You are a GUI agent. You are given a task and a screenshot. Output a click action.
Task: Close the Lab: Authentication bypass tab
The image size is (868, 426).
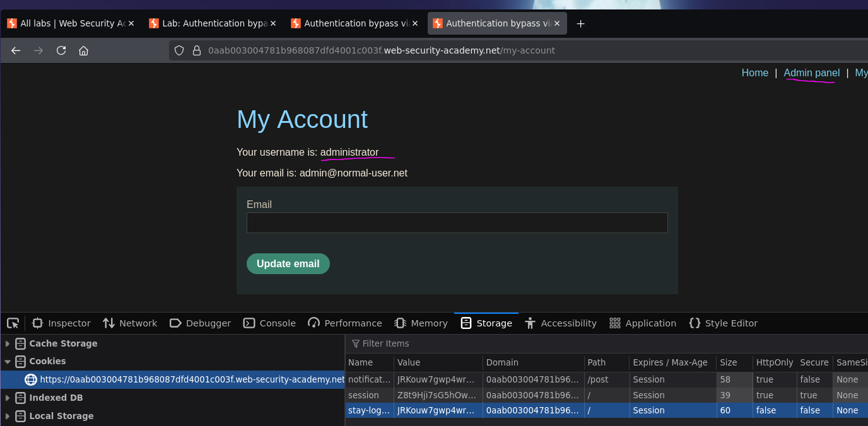pos(273,23)
